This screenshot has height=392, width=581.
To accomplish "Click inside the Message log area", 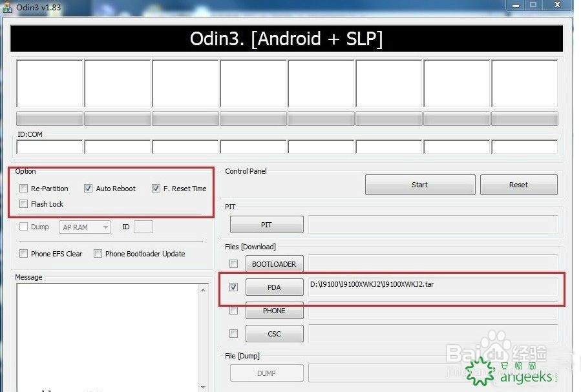I will point(108,337).
